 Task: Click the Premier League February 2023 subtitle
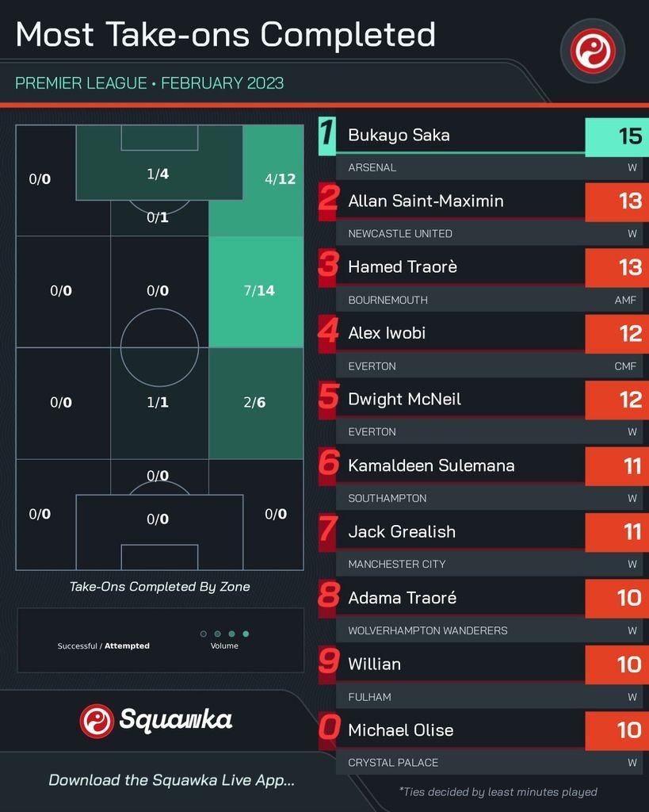click(149, 82)
